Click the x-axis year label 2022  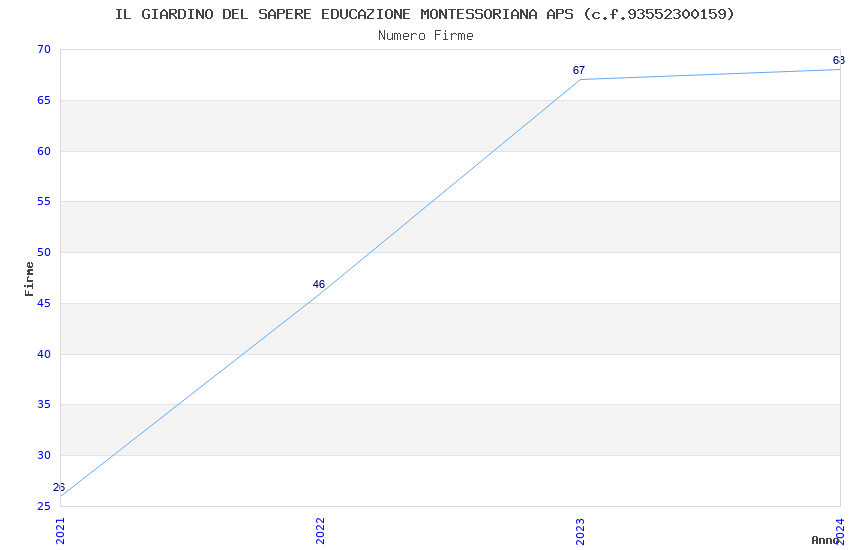[x=320, y=531]
